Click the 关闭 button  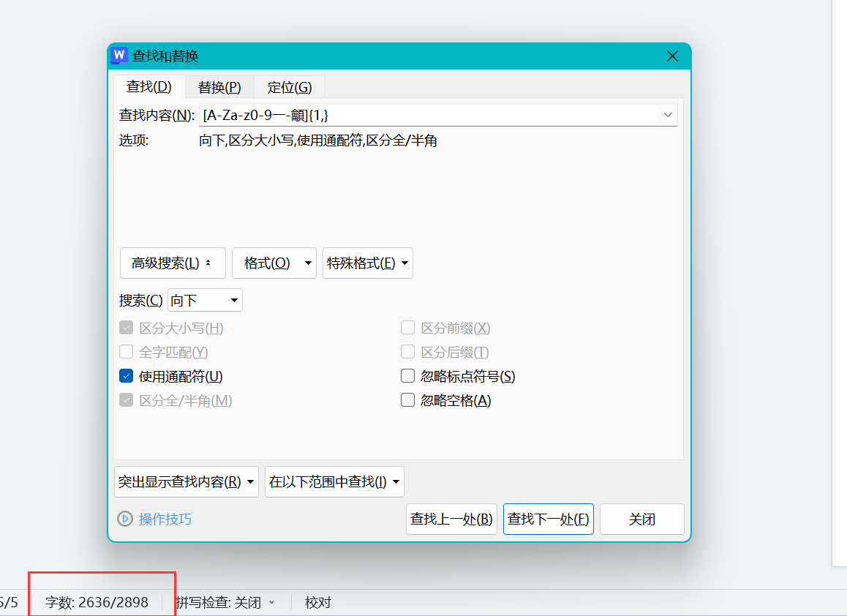pos(641,519)
